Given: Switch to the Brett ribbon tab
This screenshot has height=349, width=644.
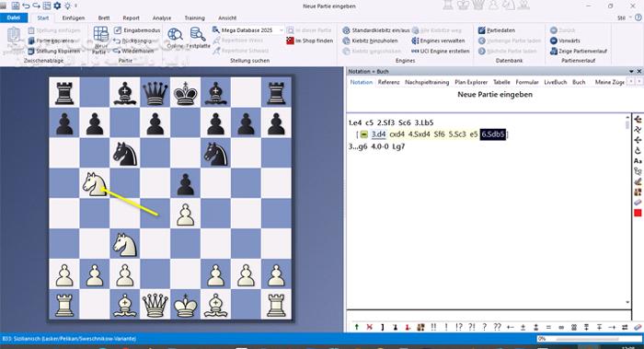Looking at the screenshot, I should coord(104,17).
